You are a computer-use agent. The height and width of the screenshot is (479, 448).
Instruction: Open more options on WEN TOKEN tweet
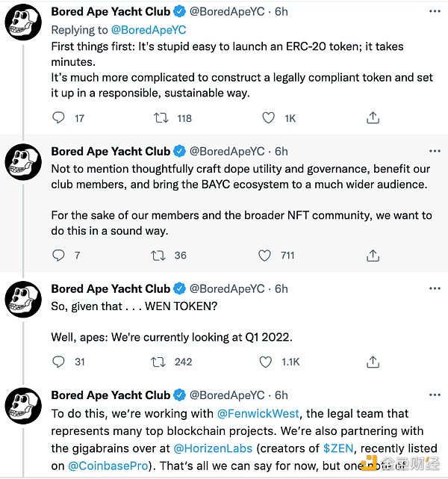(x=434, y=288)
